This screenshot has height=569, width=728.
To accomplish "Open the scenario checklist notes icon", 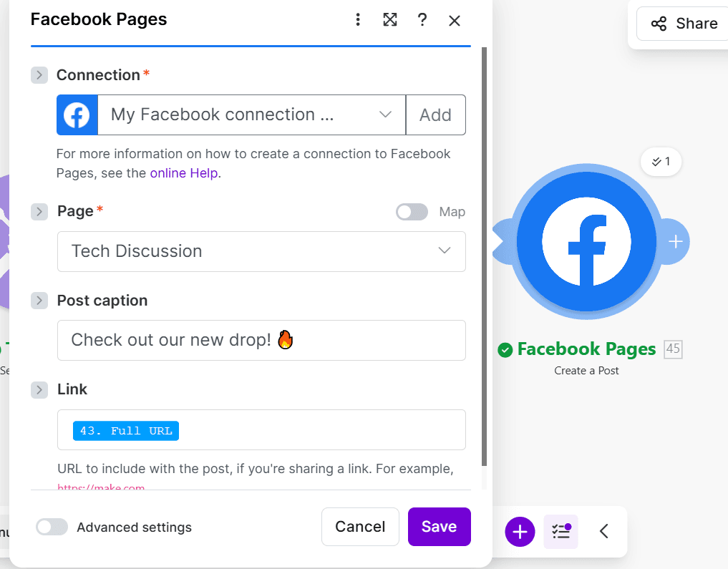I will 560,532.
